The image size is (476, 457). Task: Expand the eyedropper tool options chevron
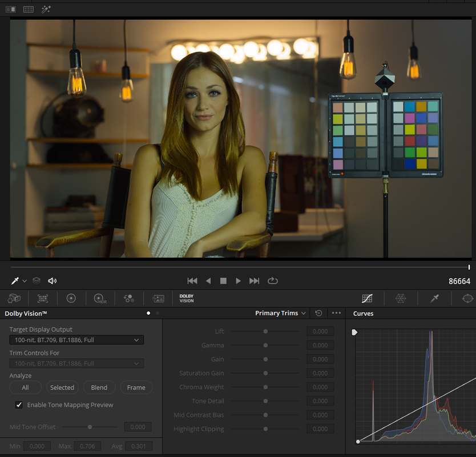[x=25, y=281]
